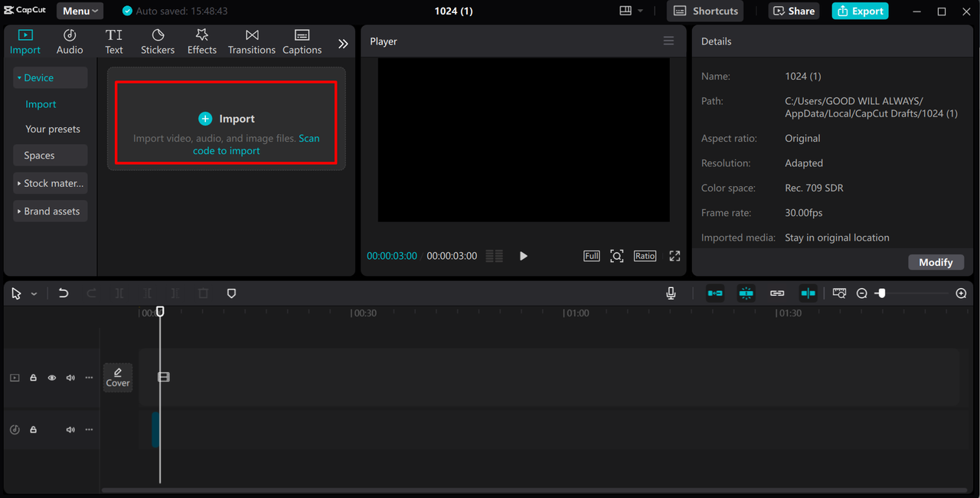980x498 pixels.
Task: Click the Share button
Action: click(794, 11)
